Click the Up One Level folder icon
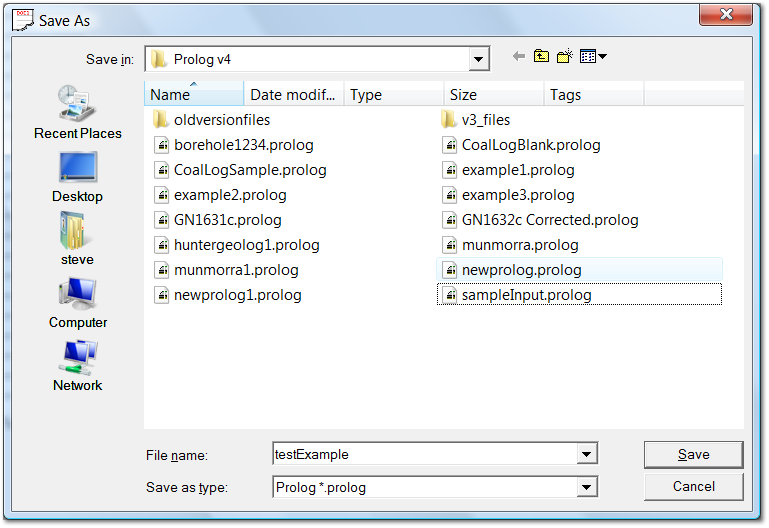This screenshot has width=769, height=528. [x=541, y=58]
